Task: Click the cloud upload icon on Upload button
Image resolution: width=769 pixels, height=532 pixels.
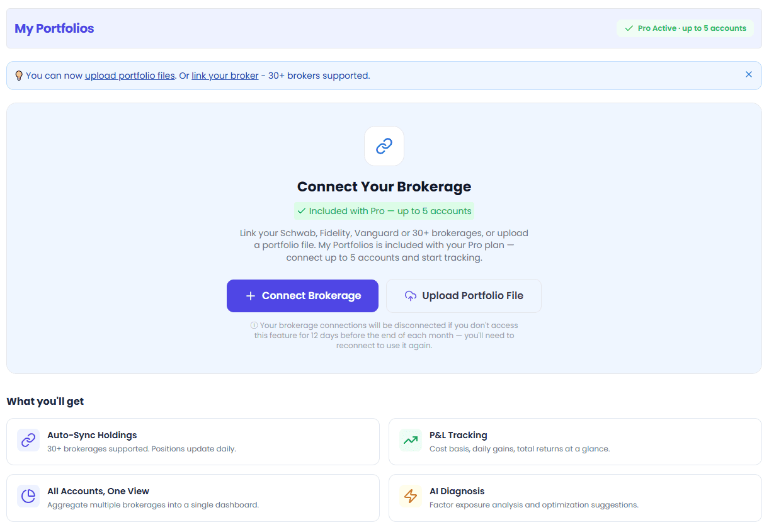Action: coord(411,296)
